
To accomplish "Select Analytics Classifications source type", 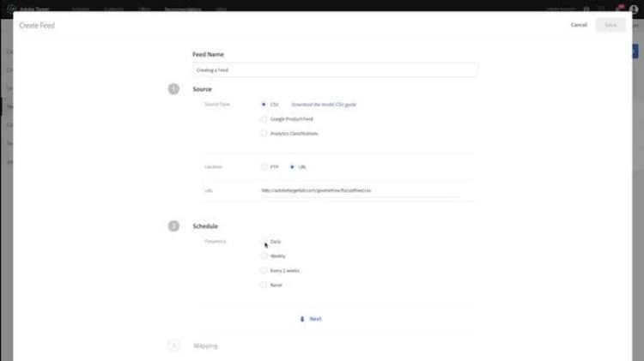I will 264,133.
